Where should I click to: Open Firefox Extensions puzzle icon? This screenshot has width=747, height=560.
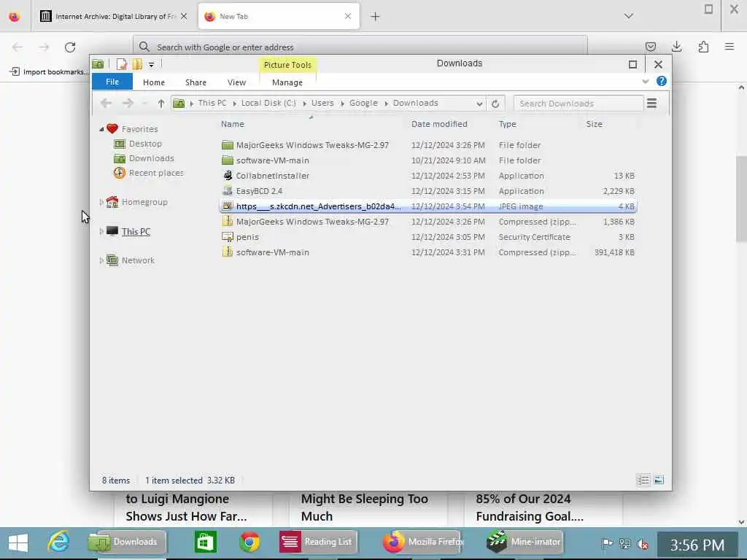703,47
